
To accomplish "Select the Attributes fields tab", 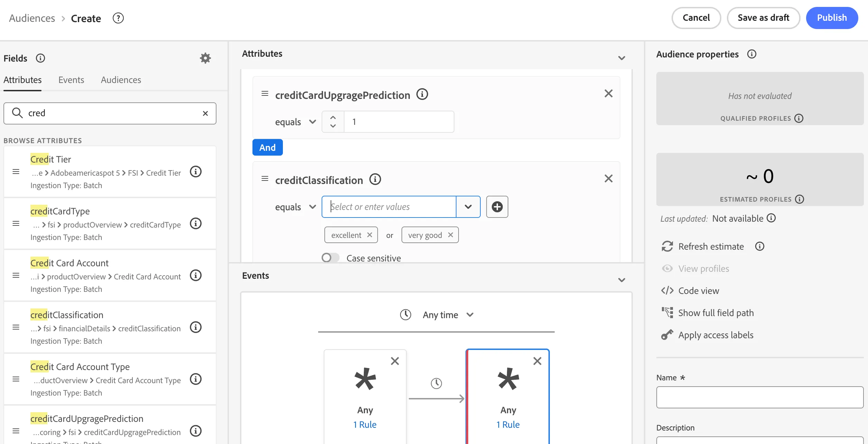I will (x=22, y=80).
